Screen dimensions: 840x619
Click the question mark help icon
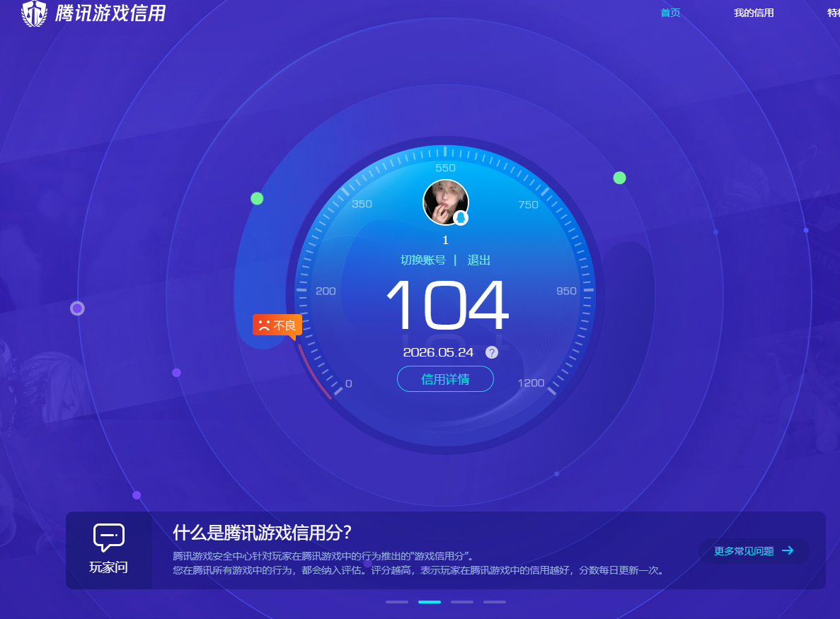click(491, 352)
